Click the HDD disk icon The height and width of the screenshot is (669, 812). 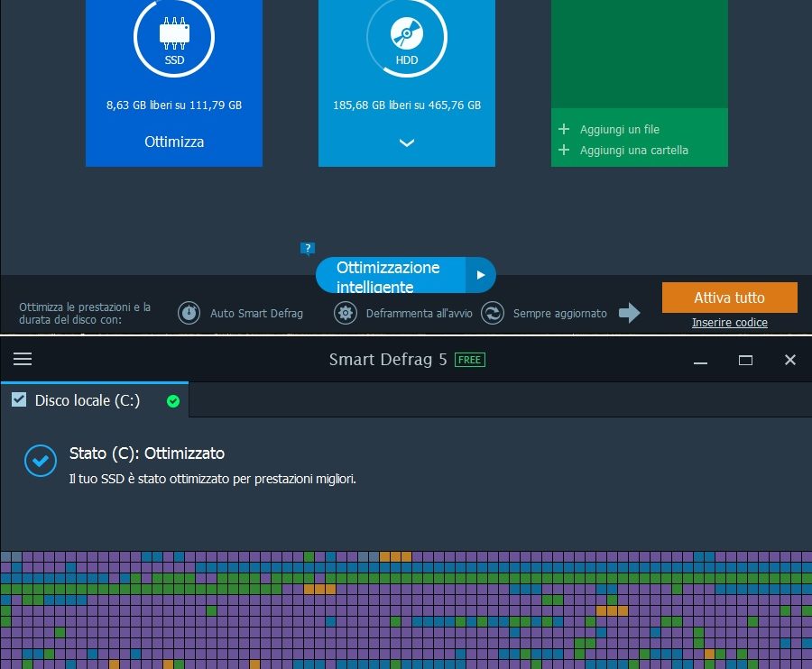pyautogui.click(x=406, y=34)
